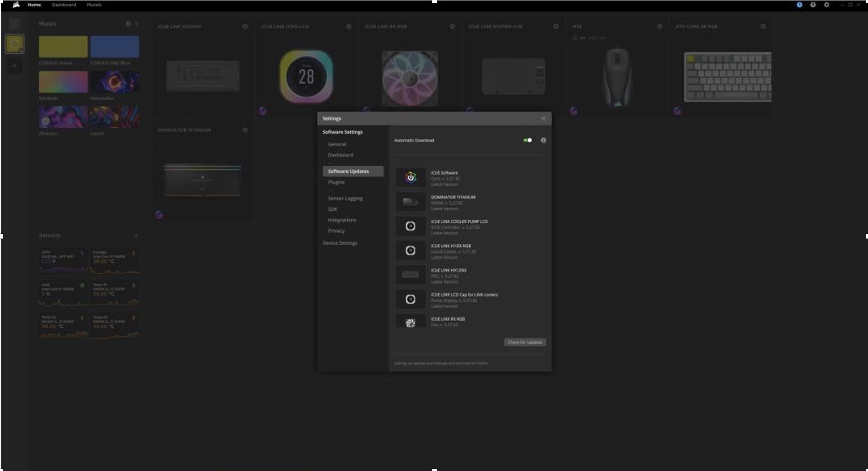
Task: Select the CORSAIR ONE Blue mural swatch
Action: [115, 47]
